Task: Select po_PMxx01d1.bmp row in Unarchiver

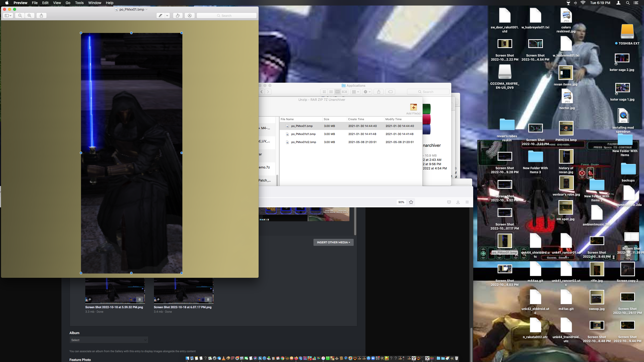Action: click(351, 134)
